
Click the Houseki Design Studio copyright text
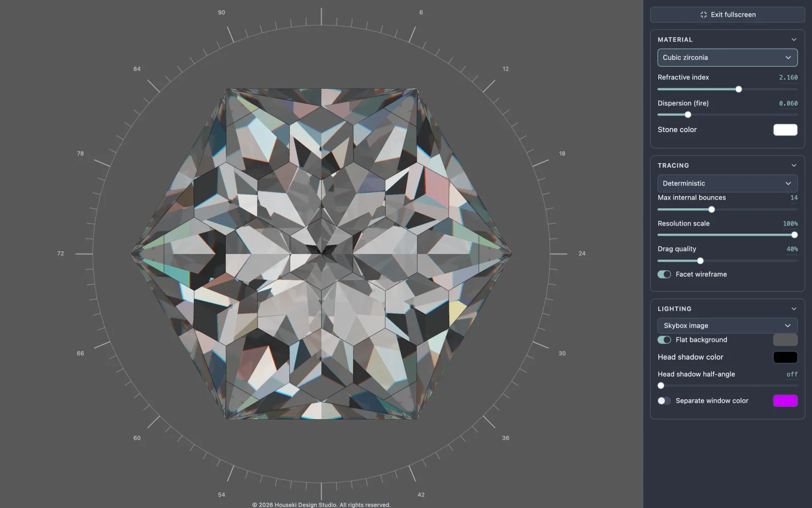[x=321, y=505]
